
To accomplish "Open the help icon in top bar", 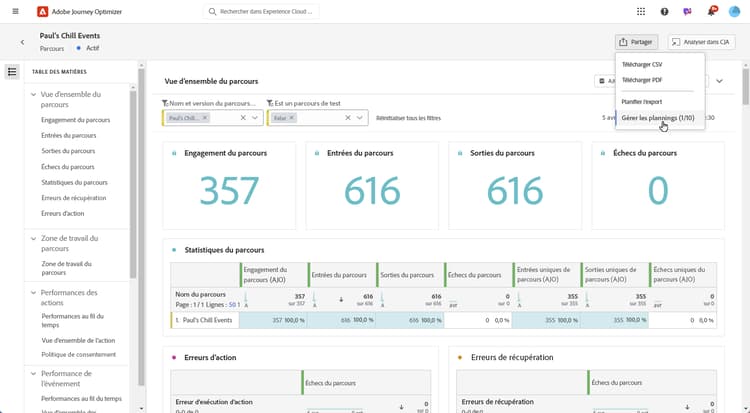I will 664,11.
